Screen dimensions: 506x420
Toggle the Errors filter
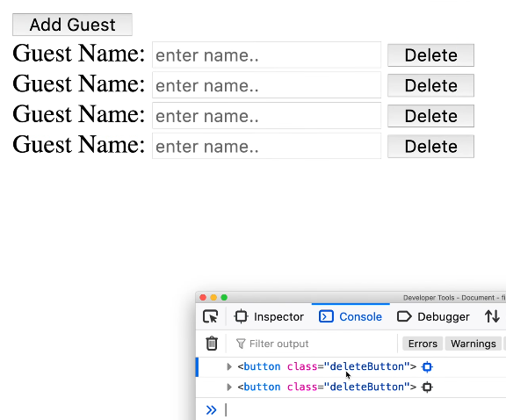(423, 344)
